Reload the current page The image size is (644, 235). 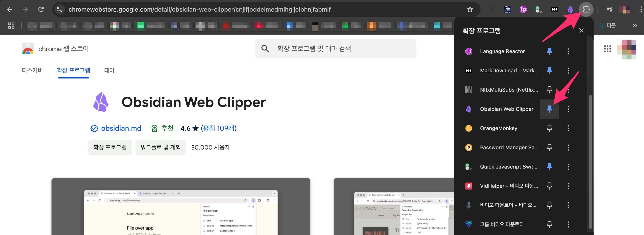click(x=41, y=10)
